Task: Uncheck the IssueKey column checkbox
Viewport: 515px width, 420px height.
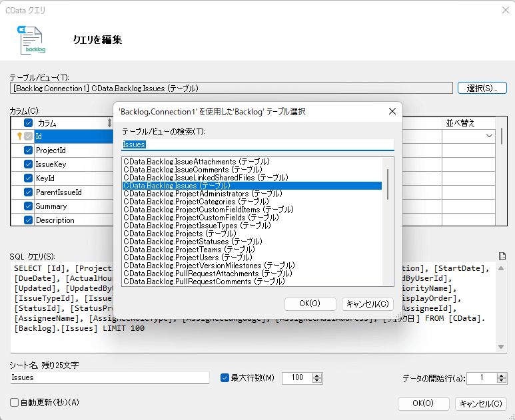Action: (28, 164)
